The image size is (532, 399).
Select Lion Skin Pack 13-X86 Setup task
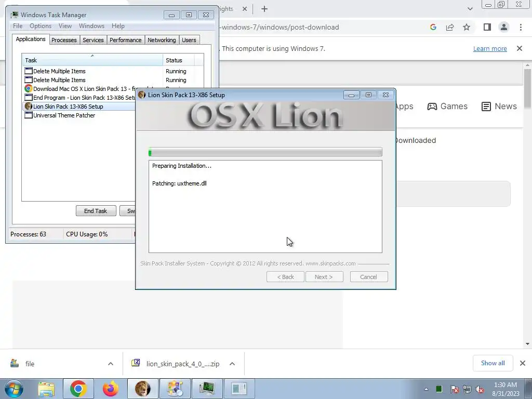pos(79,107)
